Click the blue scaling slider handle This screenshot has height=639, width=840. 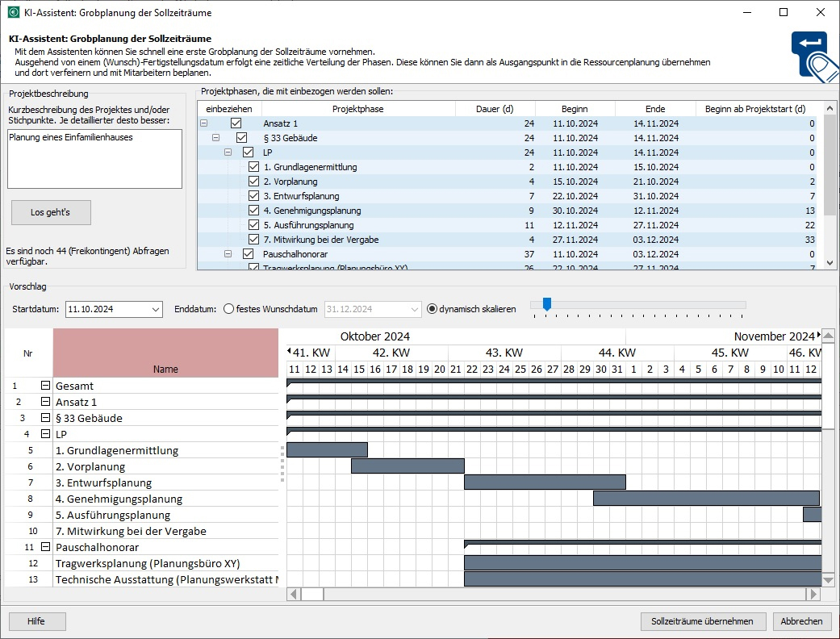click(547, 303)
